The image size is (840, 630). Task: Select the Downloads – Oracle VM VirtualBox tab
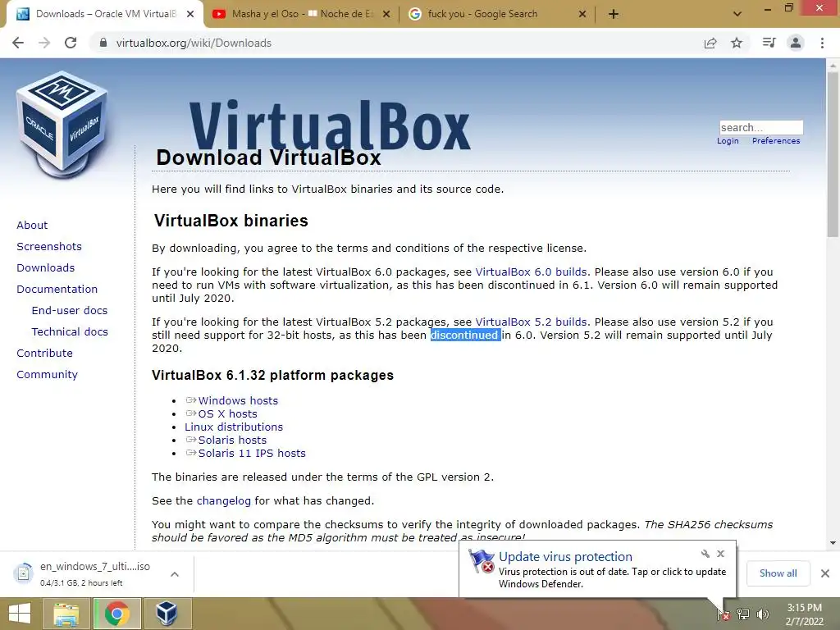(x=105, y=14)
